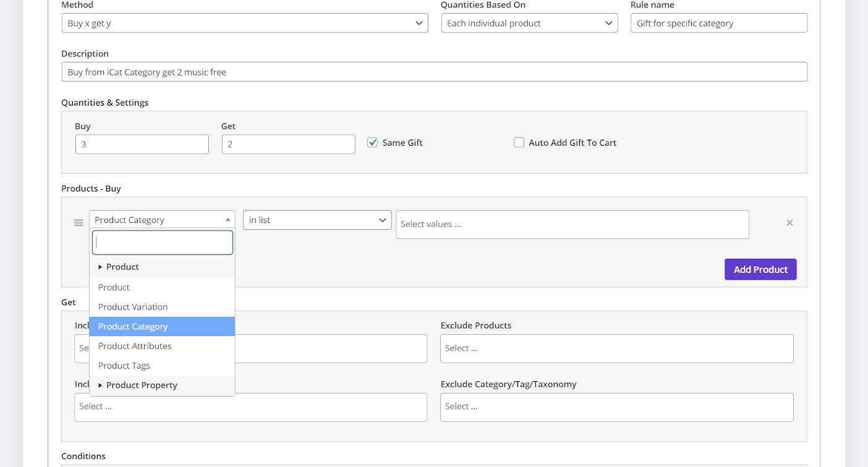
Task: Open the 'in list' operator dropdown
Action: point(317,221)
